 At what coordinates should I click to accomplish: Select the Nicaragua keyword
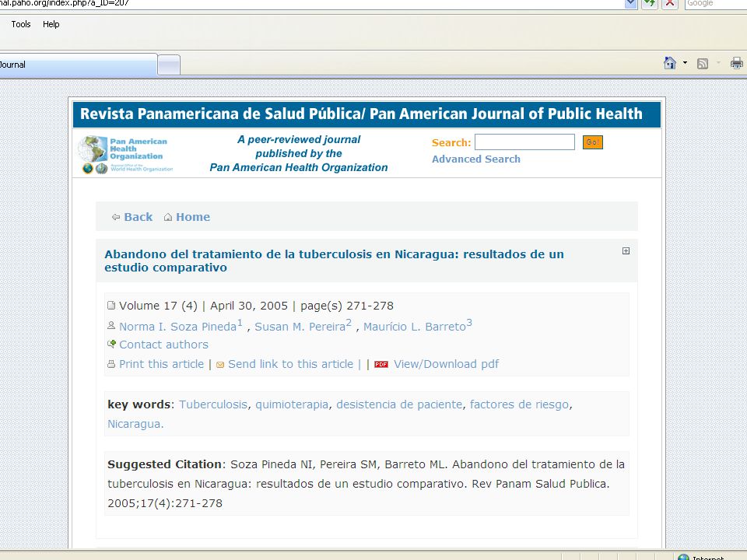click(x=135, y=425)
